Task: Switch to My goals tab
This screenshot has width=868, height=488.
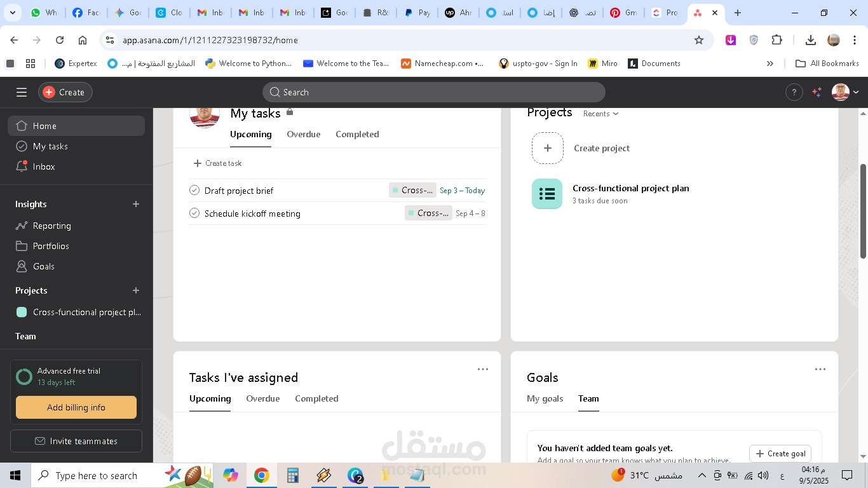Action: [545, 398]
